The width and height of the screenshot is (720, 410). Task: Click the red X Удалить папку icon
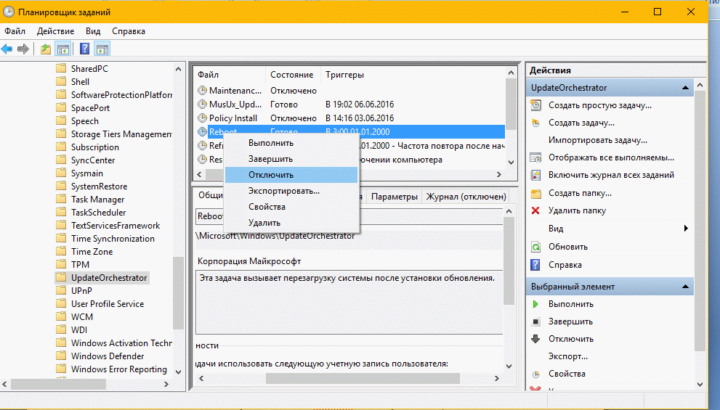coord(537,210)
